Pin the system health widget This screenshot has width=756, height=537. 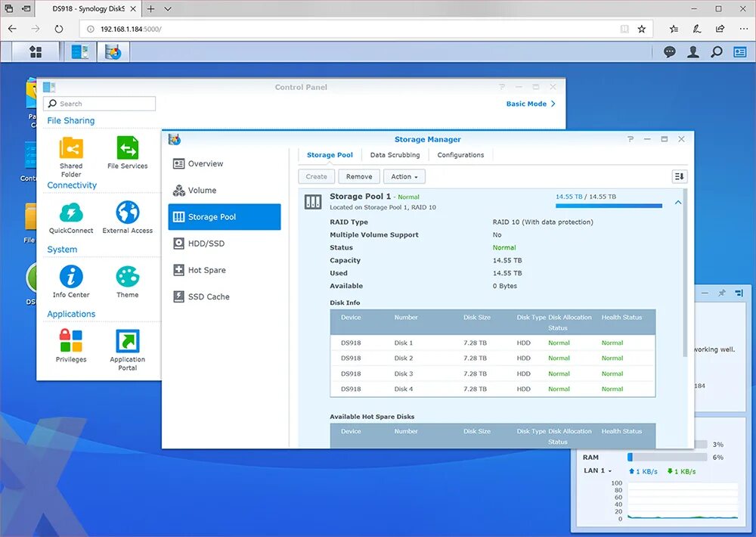tap(722, 293)
